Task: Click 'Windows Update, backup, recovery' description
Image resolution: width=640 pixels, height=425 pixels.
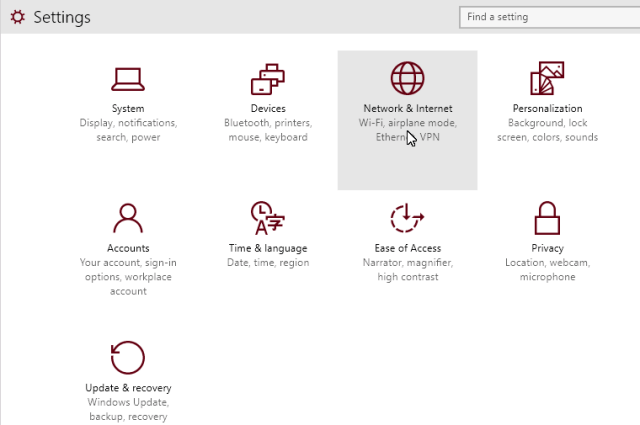Action: (x=128, y=409)
